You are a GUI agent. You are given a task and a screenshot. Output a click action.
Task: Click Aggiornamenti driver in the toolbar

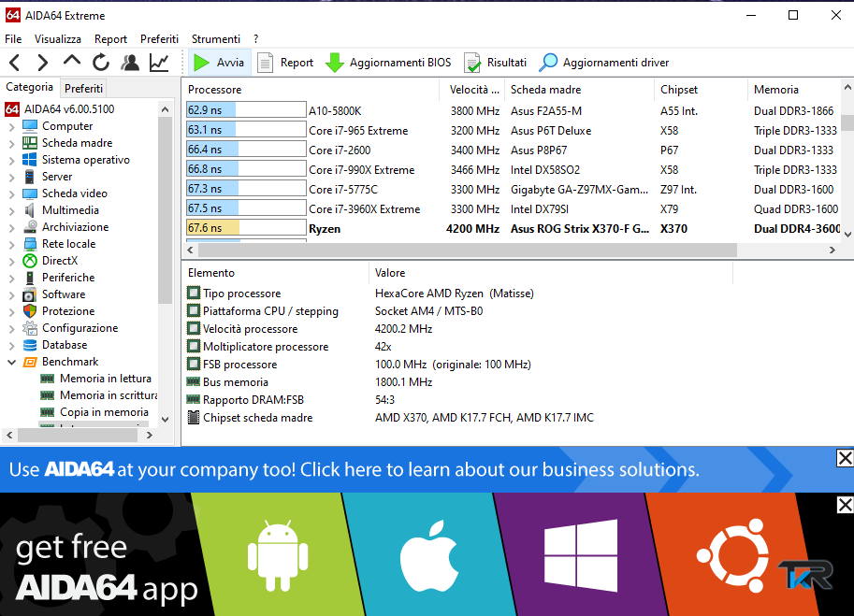point(604,63)
